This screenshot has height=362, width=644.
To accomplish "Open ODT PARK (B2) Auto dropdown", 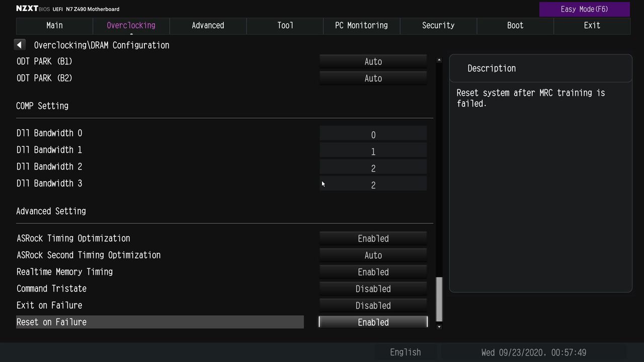I will point(373,78).
